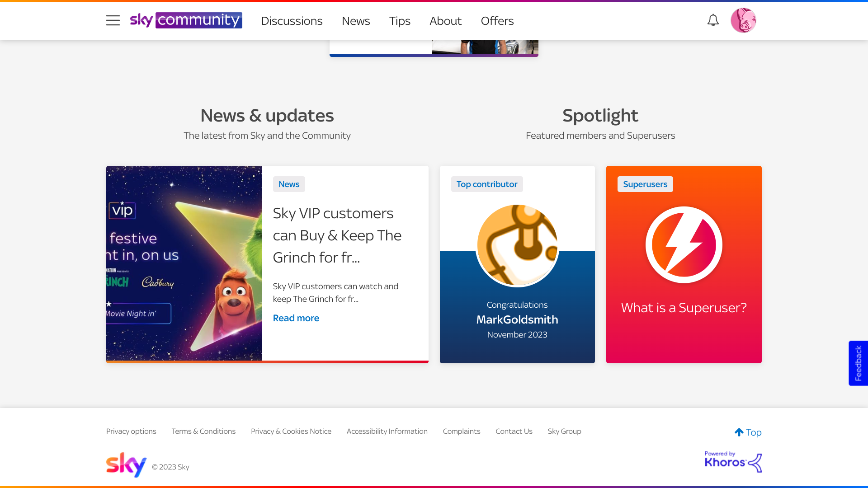Click the upward arrow next to Top
The image size is (868, 488).
[x=739, y=432]
